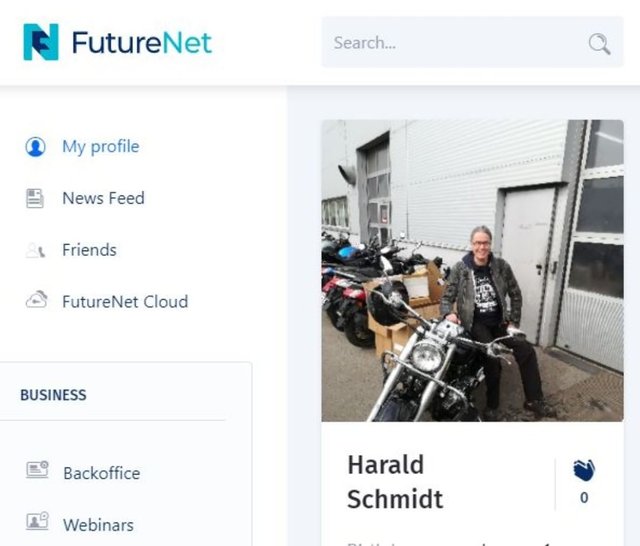The height and width of the screenshot is (546, 640).
Task: Click the BUSINESS section header
Action: point(53,395)
